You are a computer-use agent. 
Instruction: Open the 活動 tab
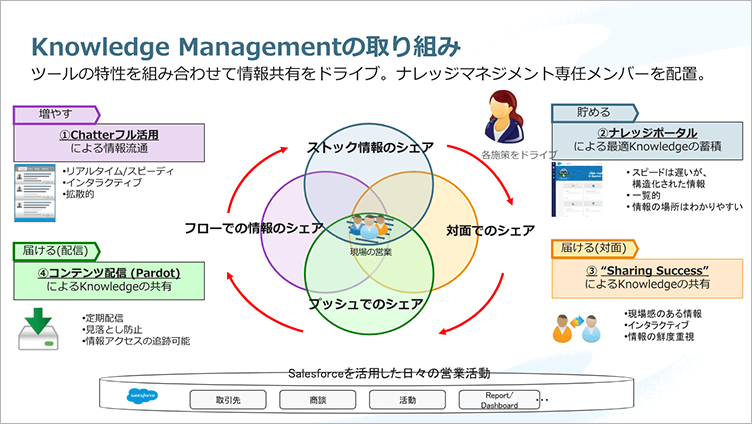406,399
